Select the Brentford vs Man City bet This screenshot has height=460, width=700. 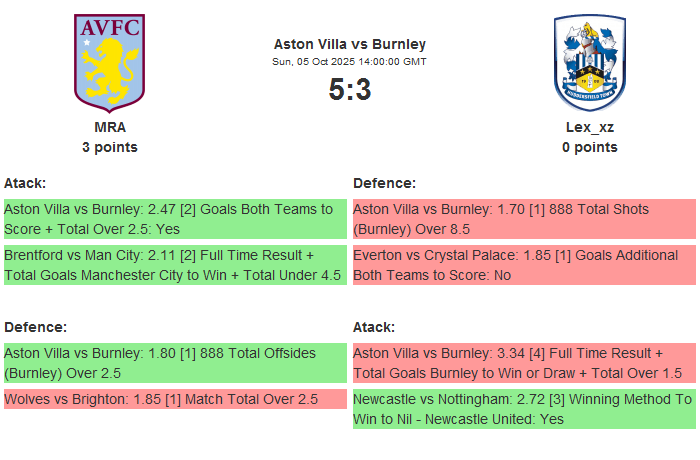(x=175, y=265)
